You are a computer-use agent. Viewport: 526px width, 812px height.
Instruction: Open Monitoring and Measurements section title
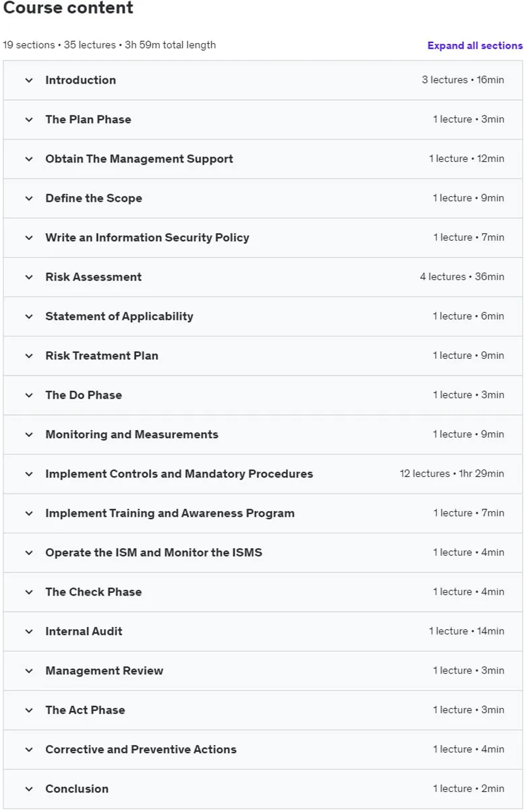click(x=131, y=434)
